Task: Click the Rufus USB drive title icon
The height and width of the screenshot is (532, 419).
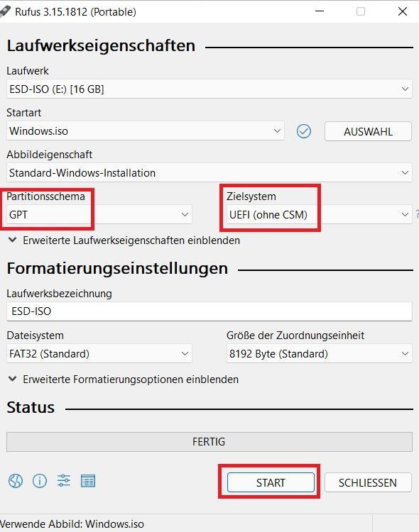Action: (5, 11)
